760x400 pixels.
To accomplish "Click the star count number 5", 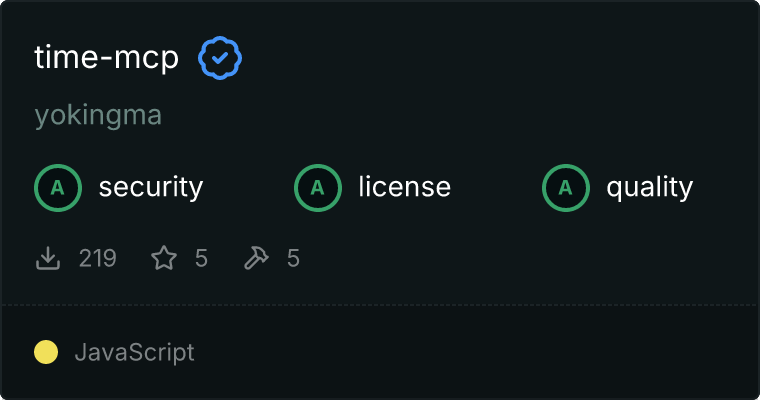I will (x=201, y=259).
